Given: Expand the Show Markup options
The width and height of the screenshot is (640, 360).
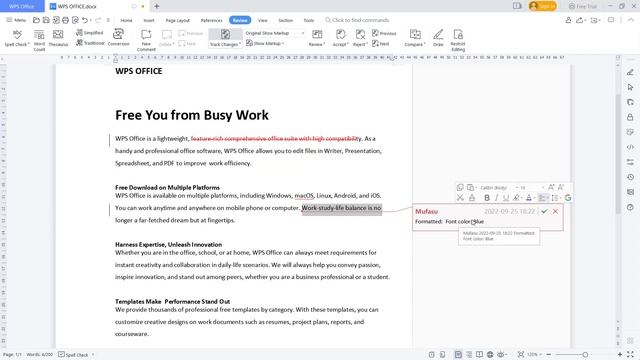Looking at the screenshot, I should (265, 43).
